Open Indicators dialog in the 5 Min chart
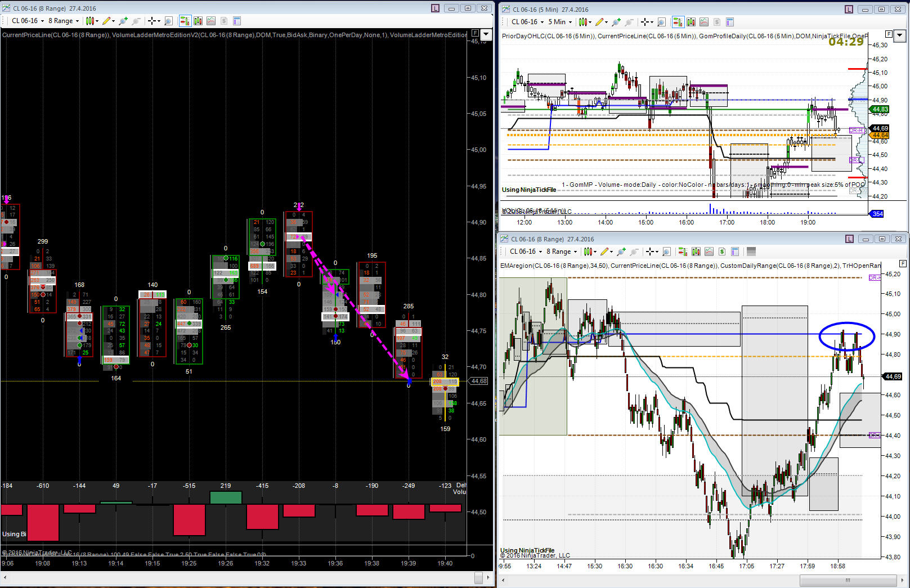Viewport: 910px width, 588px height. (704, 22)
